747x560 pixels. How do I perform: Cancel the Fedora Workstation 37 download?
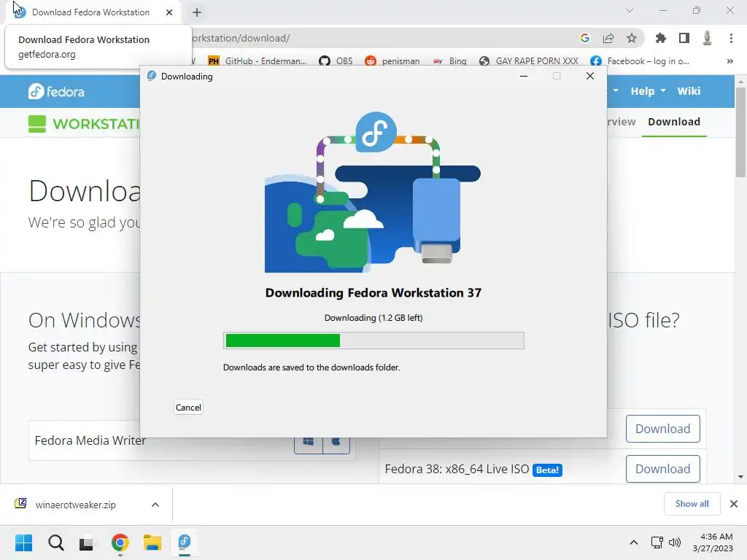click(x=188, y=407)
